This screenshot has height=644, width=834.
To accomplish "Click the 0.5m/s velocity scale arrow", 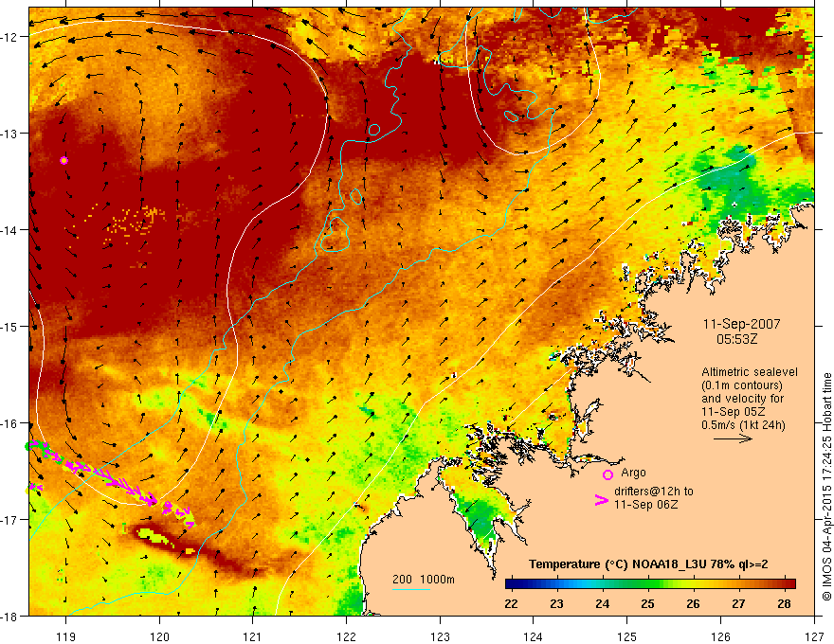I will 733,438.
